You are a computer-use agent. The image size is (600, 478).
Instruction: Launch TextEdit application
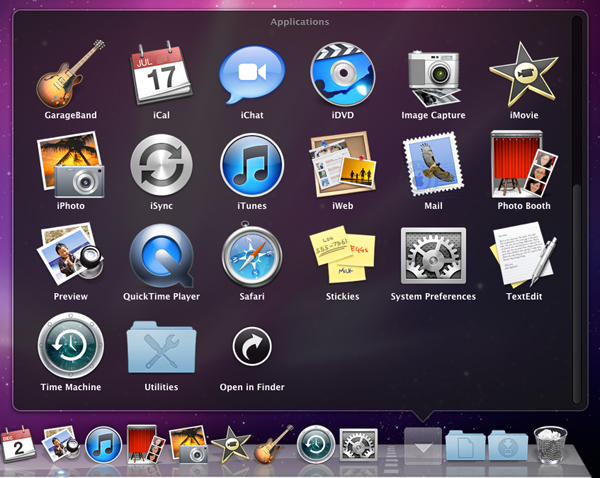[524, 255]
